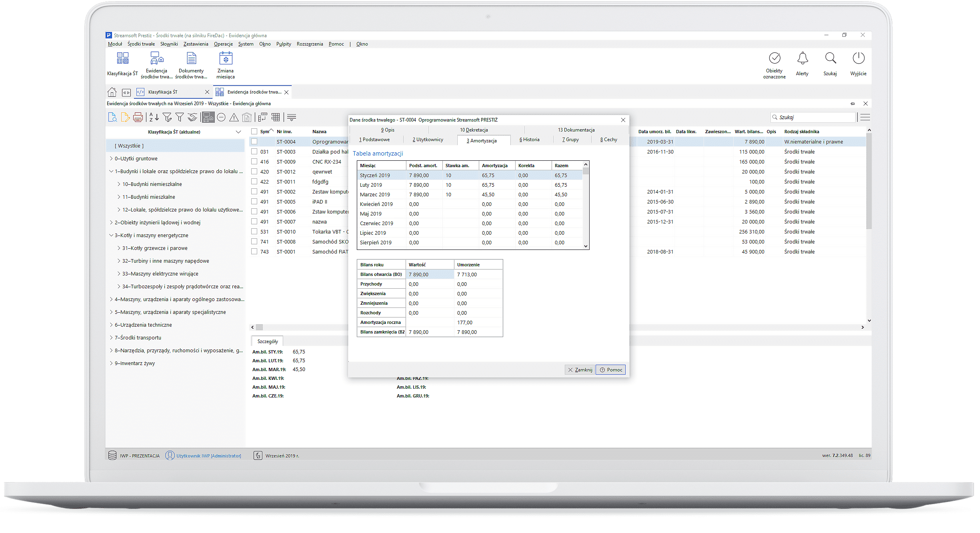
Task: Click the filter edit funnel icon
Action: tap(167, 117)
